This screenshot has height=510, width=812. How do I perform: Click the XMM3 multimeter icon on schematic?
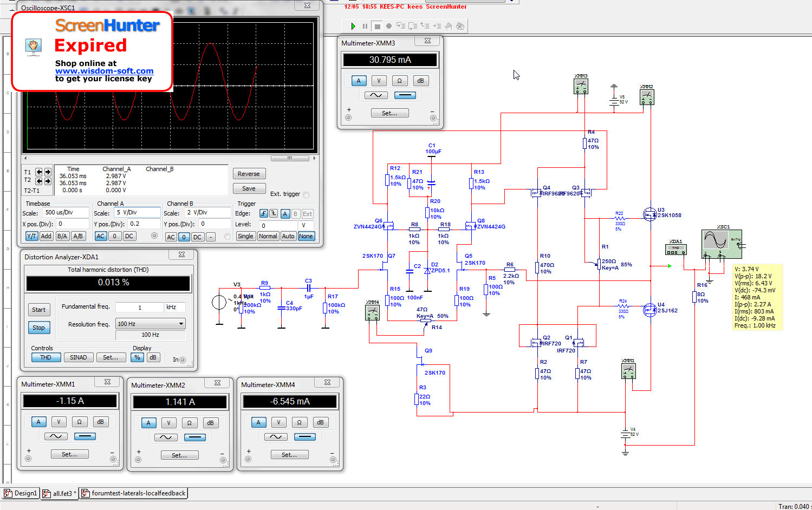point(581,86)
